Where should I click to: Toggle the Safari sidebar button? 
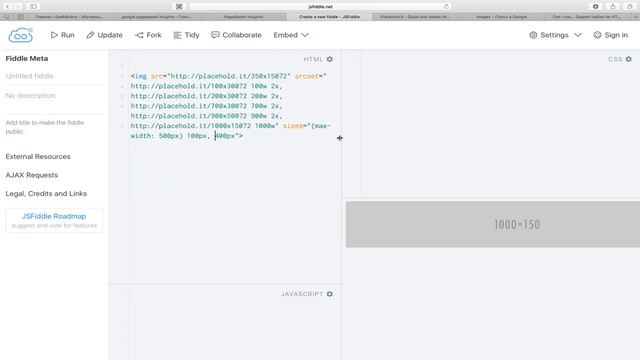coord(33,7)
